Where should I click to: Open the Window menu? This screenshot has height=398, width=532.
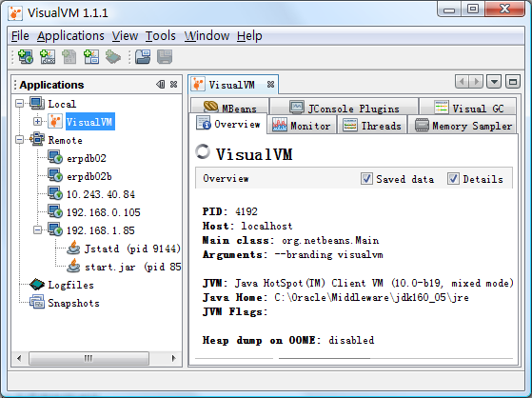(207, 35)
